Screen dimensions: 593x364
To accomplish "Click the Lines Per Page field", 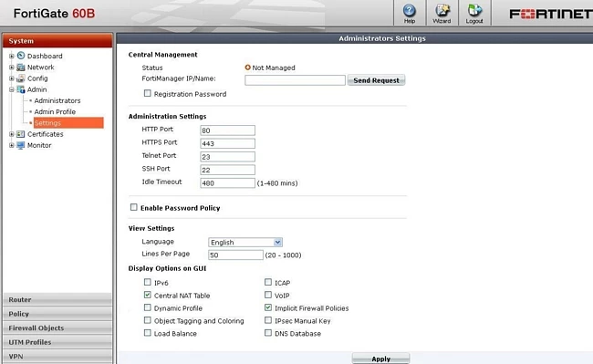I will click(x=235, y=255).
